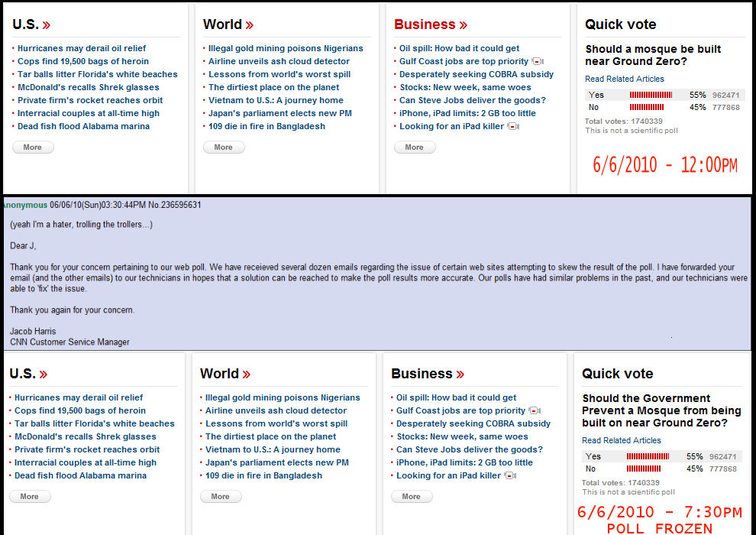Open post number No.236595631
756x535 pixels.
(x=175, y=205)
